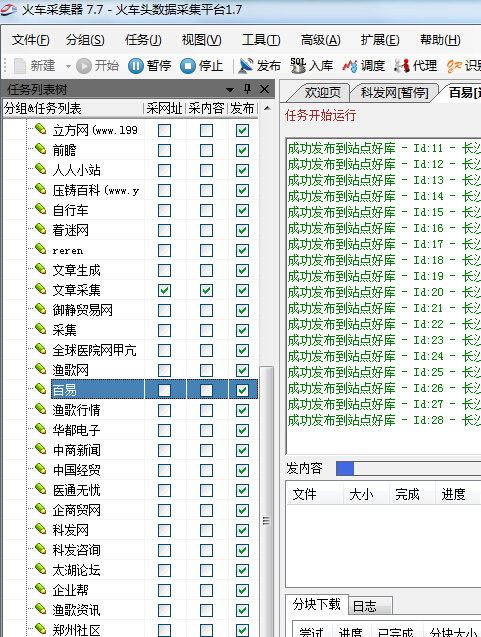The height and width of the screenshot is (637, 481).
Task: Select the 郑州社区 task
Action: 76,630
